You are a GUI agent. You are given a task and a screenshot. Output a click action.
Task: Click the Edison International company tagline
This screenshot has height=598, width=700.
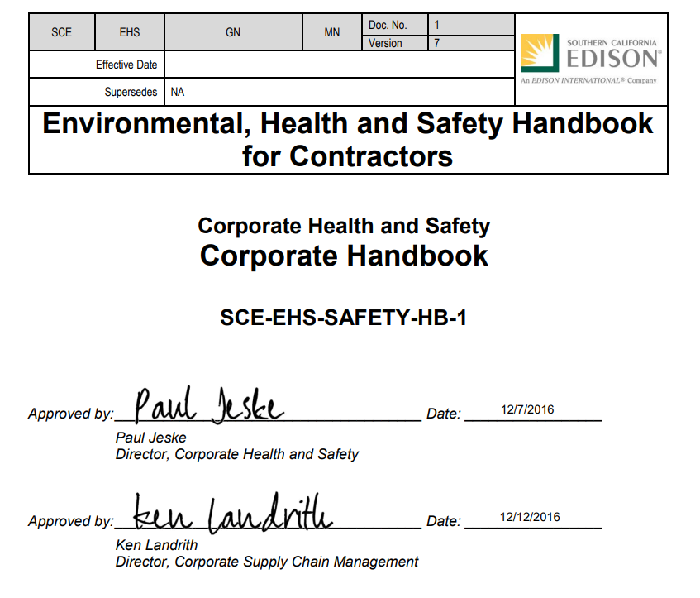pyautogui.click(x=588, y=81)
